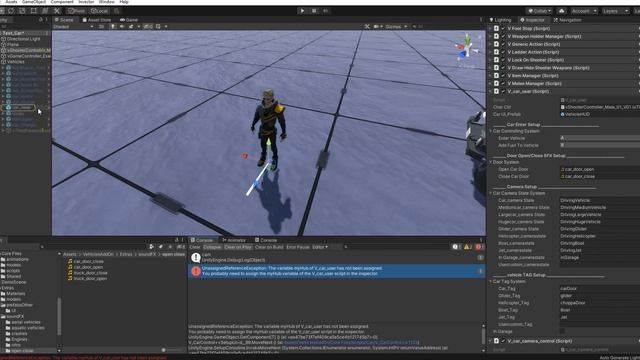This screenshot has height=360, width=640.
Task: Click the V Draw Hide Shooter Weapons script icon
Action: [496, 68]
